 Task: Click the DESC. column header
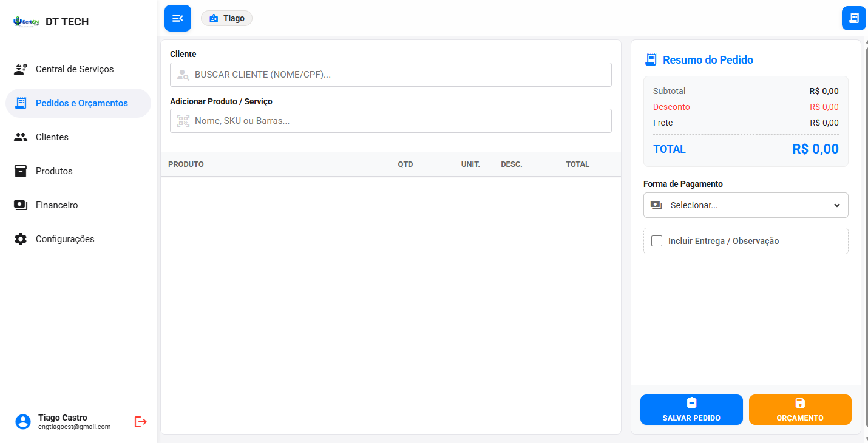[512, 164]
